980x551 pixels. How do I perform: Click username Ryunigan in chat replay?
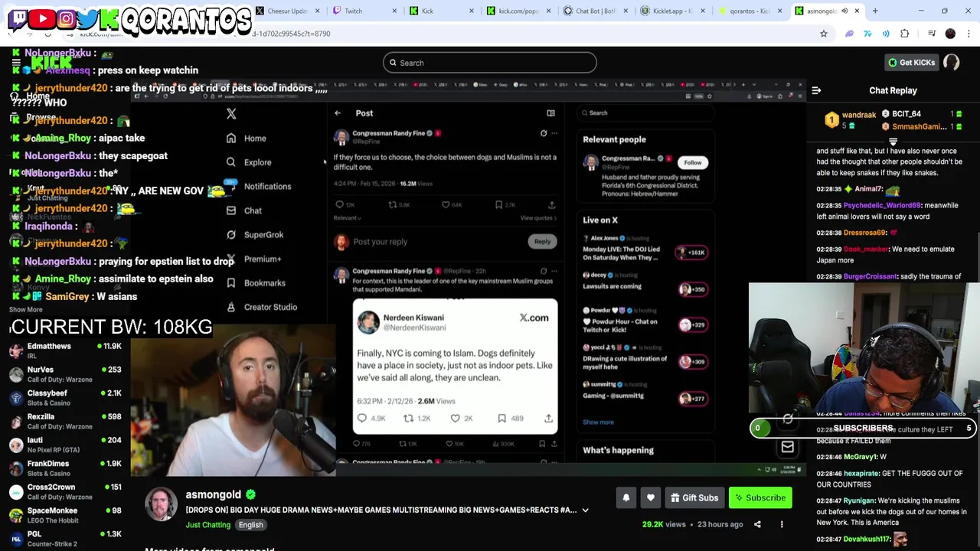coord(859,501)
